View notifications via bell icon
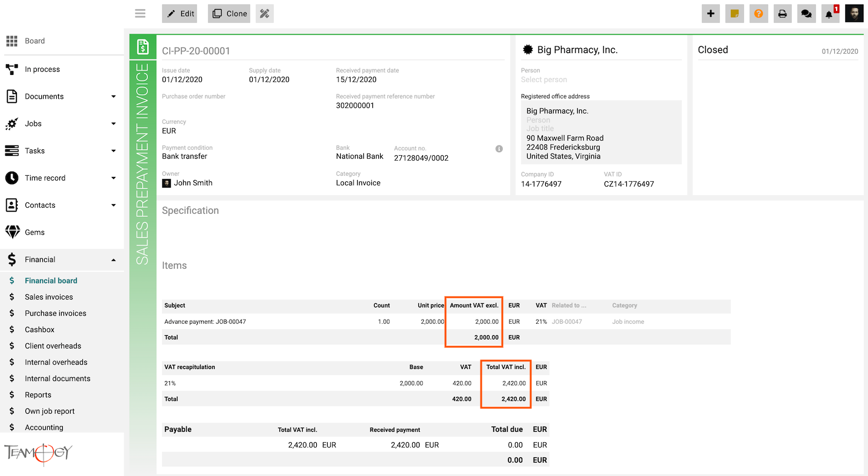This screenshot has width=868, height=476. (829, 14)
